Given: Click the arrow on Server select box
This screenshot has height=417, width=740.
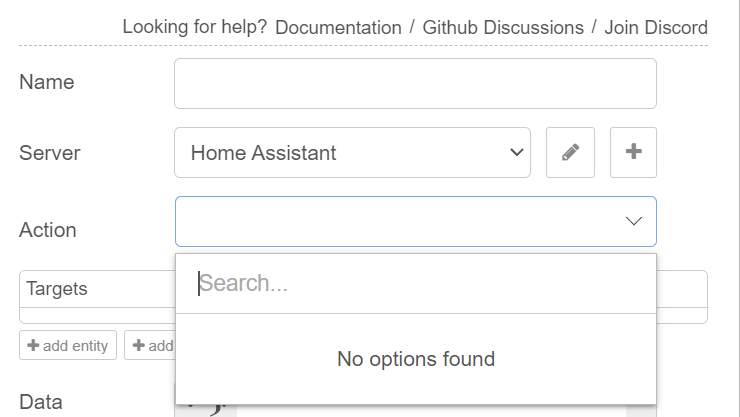Looking at the screenshot, I should (x=517, y=152).
